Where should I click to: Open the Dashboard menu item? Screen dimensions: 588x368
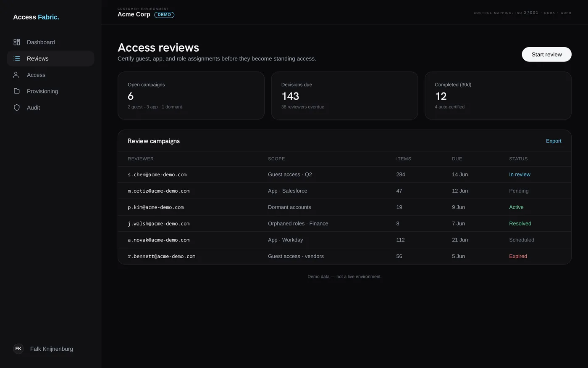(50, 42)
